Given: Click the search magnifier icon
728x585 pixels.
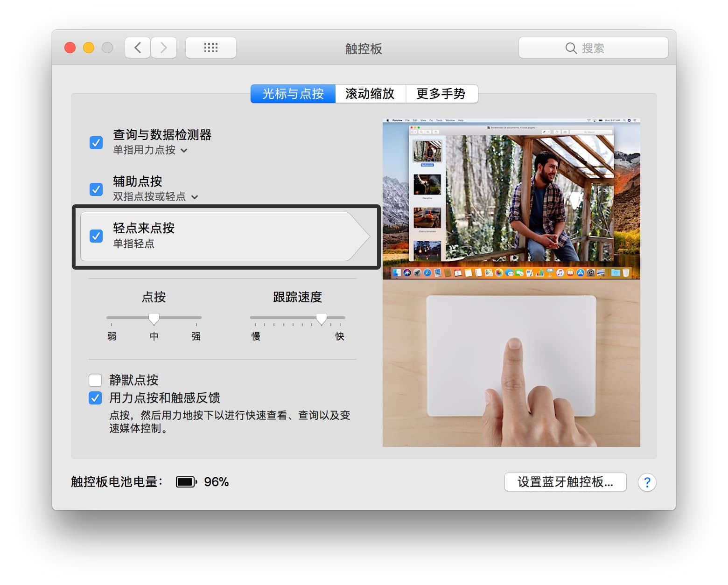Looking at the screenshot, I should click(571, 48).
